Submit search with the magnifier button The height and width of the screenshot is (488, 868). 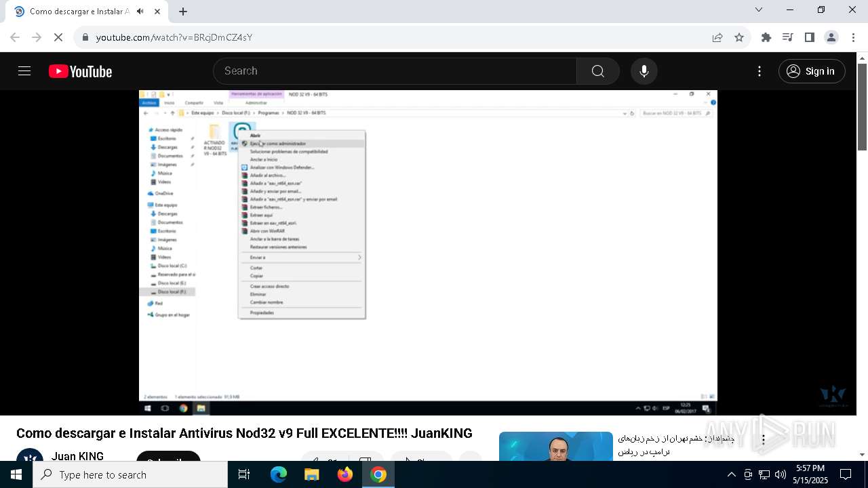pyautogui.click(x=597, y=71)
